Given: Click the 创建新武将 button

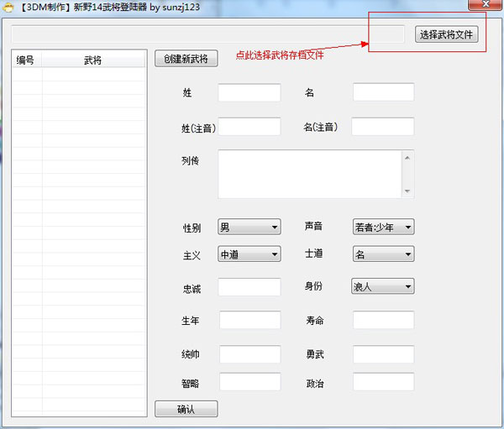Looking at the screenshot, I should (x=186, y=59).
